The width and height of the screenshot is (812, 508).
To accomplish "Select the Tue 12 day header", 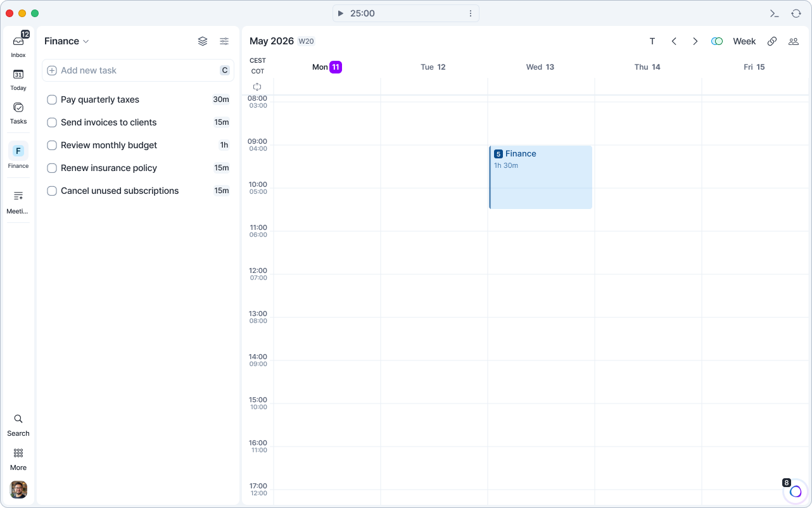I will click(433, 67).
